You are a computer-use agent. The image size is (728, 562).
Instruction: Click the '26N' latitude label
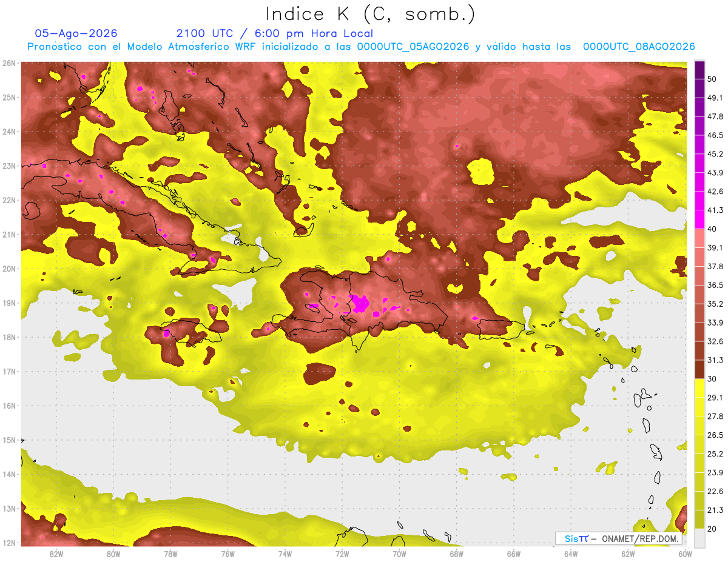point(9,63)
